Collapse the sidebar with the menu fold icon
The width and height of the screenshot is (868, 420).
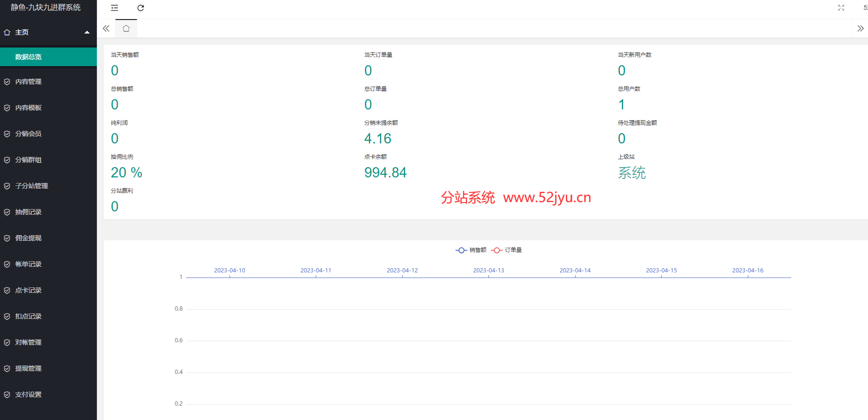click(115, 8)
